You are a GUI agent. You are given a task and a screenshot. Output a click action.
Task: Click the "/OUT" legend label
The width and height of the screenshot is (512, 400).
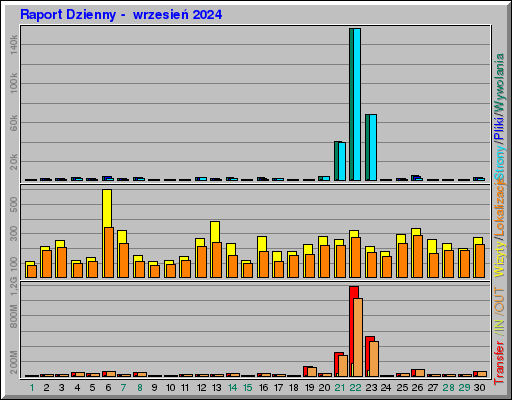point(500,300)
